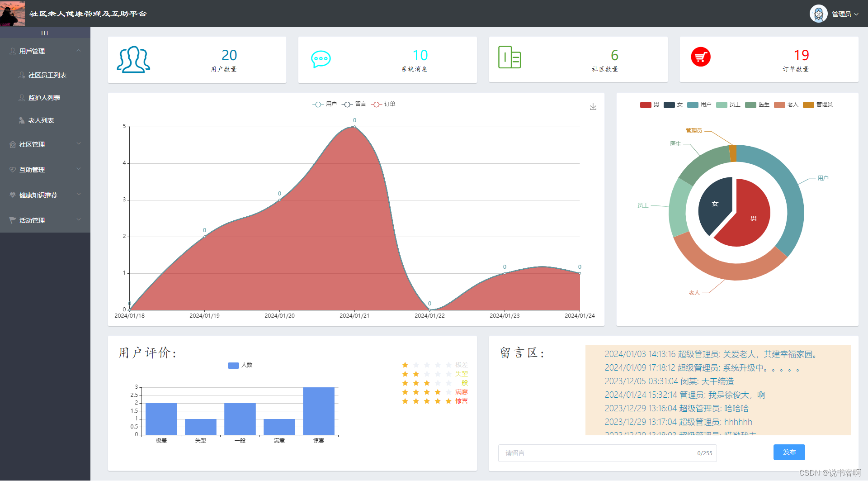Click the red shopping cart orders icon

click(701, 57)
